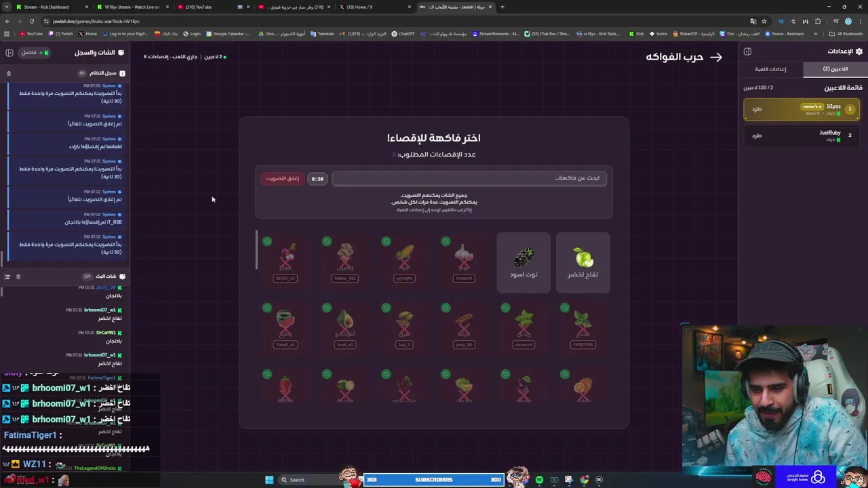
Task: Kick player 1i1yas
Action: [x=757, y=109]
